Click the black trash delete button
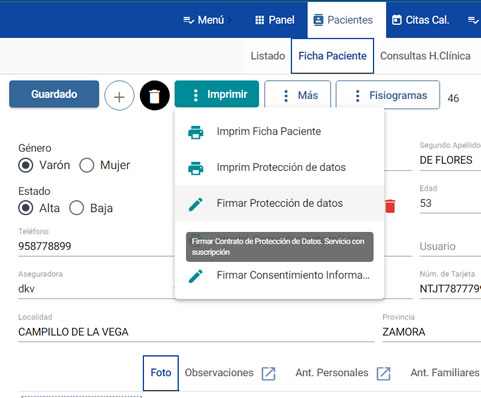Image resolution: width=481 pixels, height=398 pixels. coord(155,95)
